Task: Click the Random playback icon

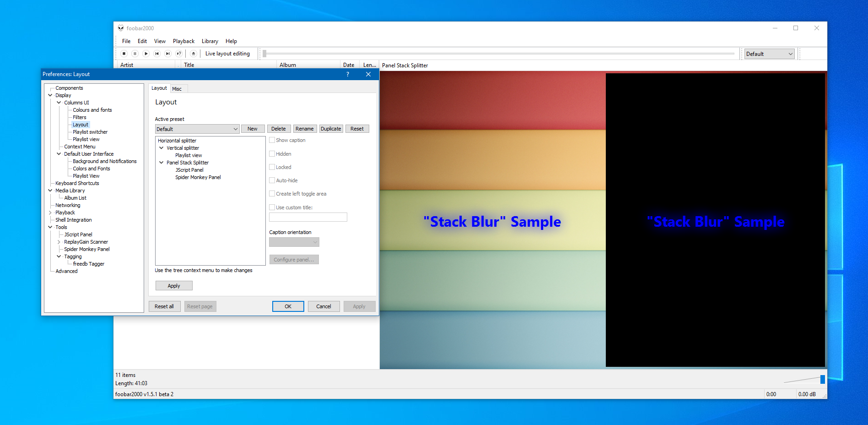Action: click(x=179, y=54)
